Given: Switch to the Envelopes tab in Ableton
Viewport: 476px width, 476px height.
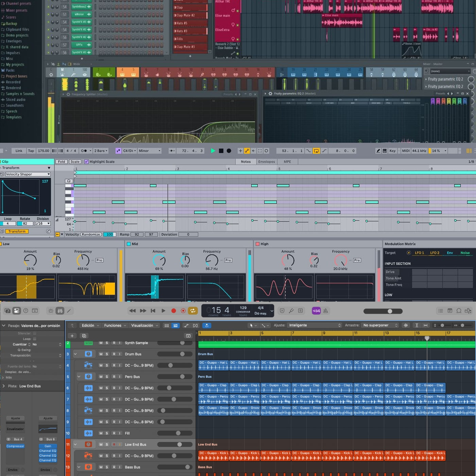Looking at the screenshot, I should coord(266,161).
